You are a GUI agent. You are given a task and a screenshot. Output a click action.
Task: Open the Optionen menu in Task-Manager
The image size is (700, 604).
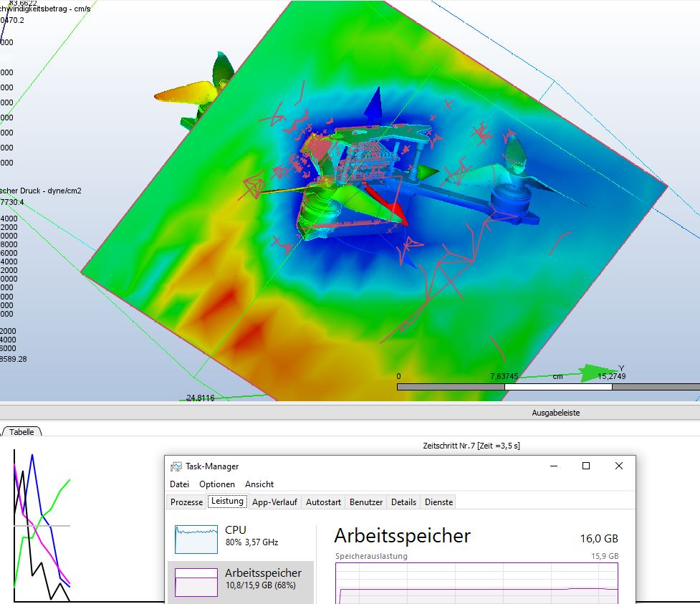click(217, 484)
